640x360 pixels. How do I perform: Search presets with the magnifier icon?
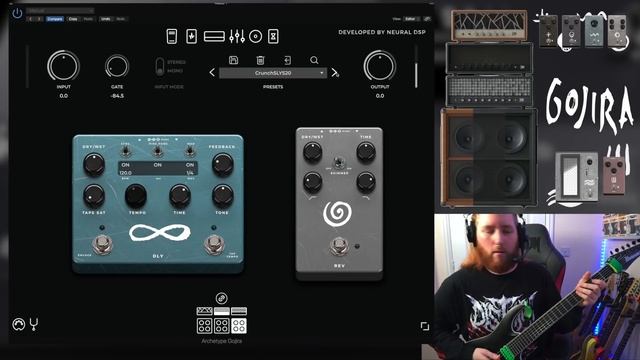(314, 60)
